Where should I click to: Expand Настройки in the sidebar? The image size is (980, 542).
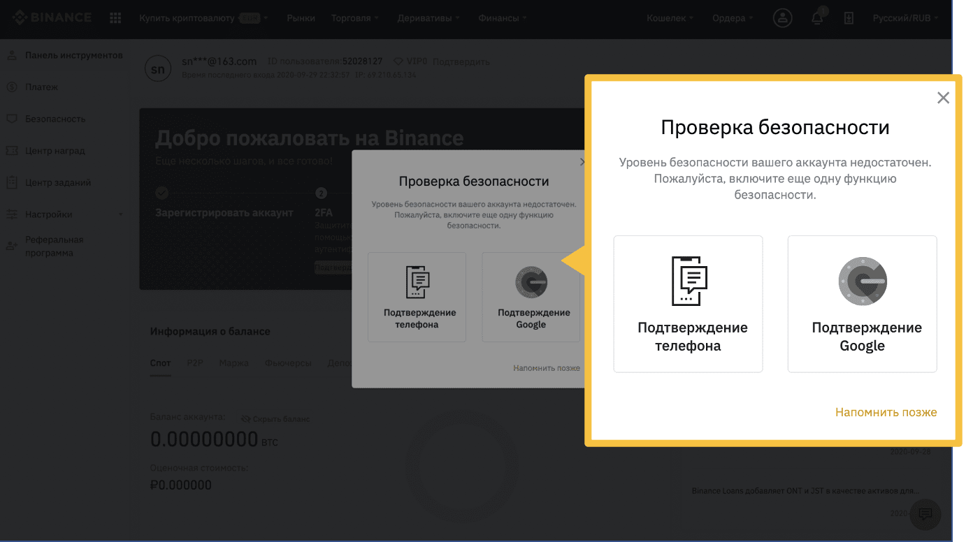(x=64, y=214)
